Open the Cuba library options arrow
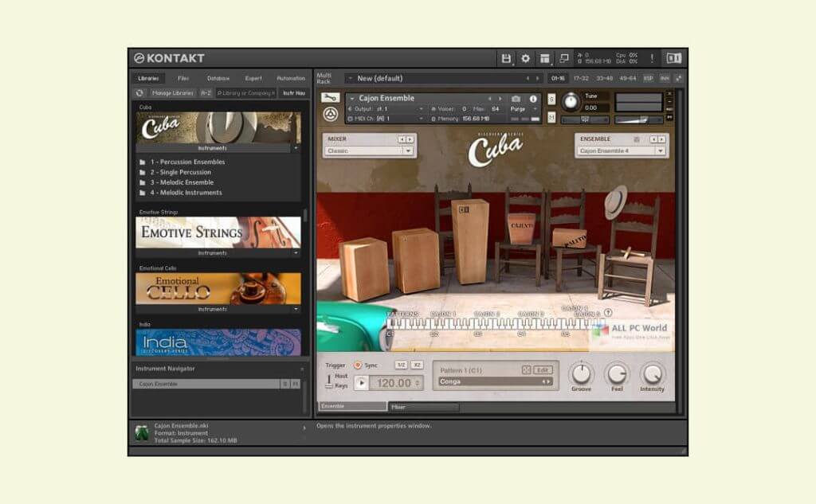This screenshot has height=504, width=816. [296, 148]
